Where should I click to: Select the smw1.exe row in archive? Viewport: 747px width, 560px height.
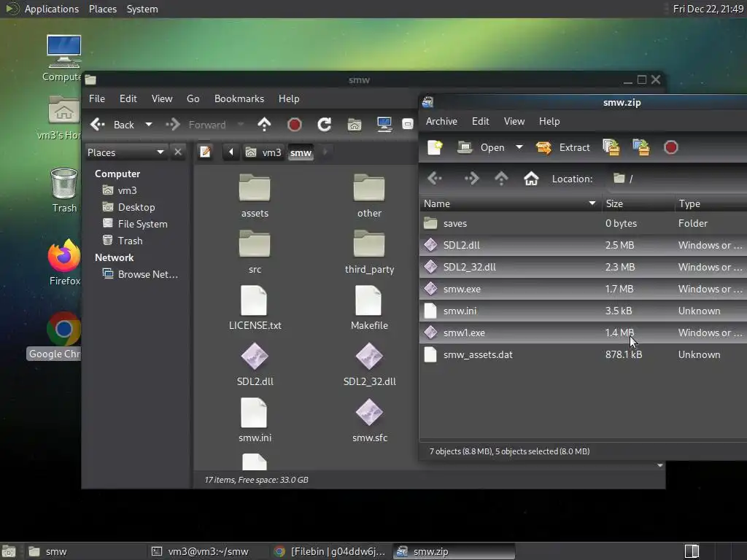click(583, 332)
